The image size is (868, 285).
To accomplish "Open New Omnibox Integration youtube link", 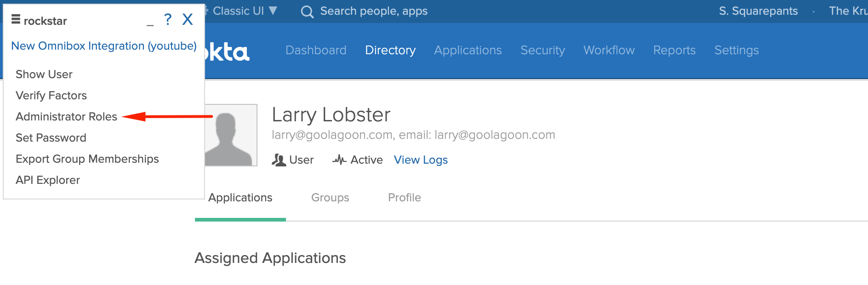I will click(104, 46).
